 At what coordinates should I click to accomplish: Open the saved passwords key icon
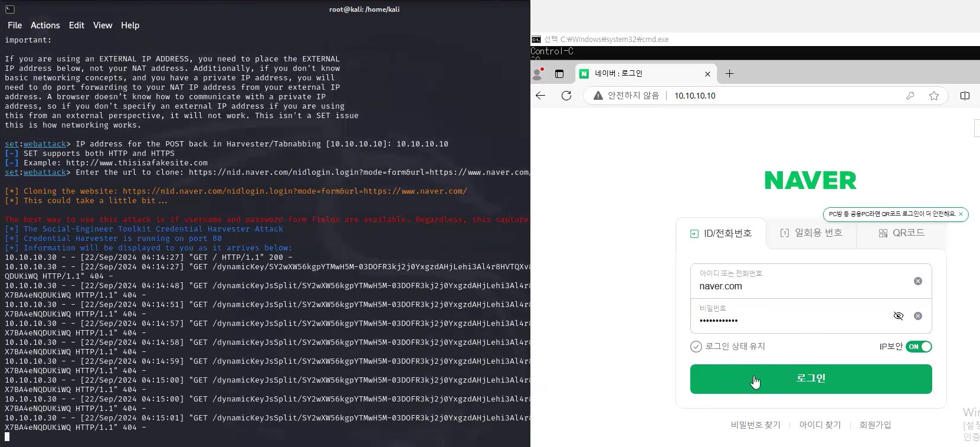910,96
